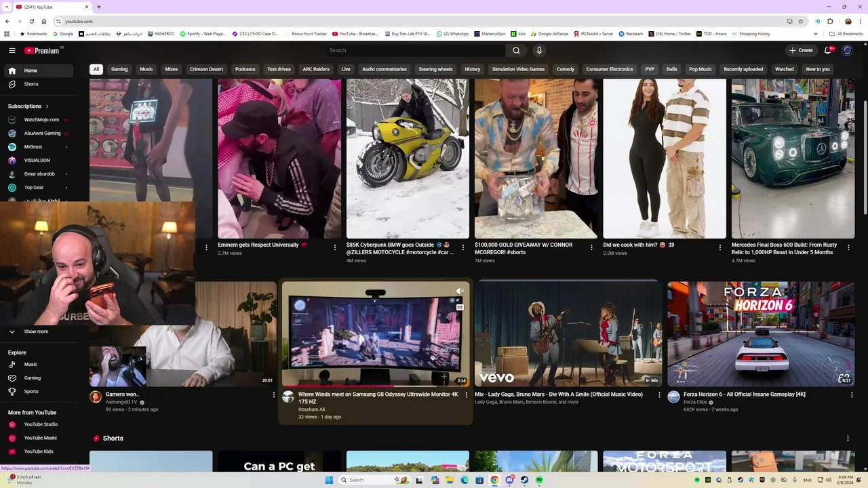Open Lady Gaga Bruno Mars mix thumbnail

pos(568,333)
